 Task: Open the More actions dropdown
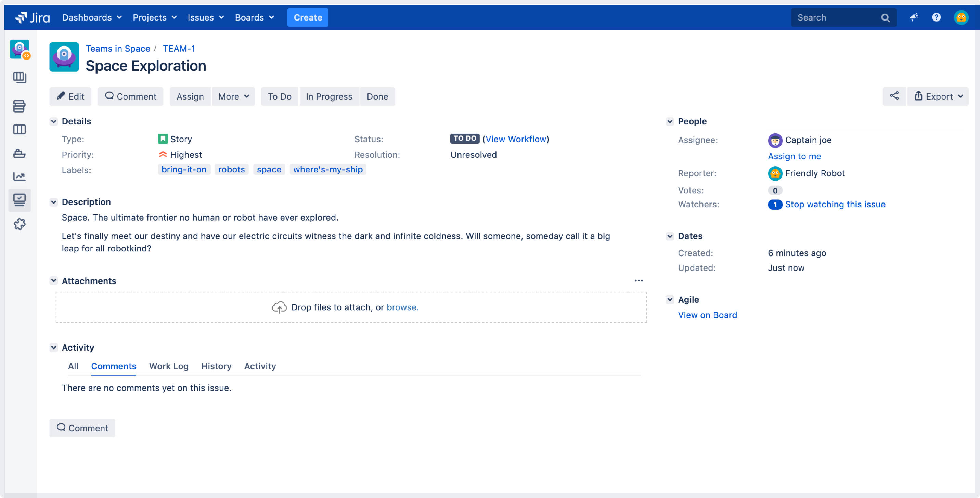(x=234, y=96)
